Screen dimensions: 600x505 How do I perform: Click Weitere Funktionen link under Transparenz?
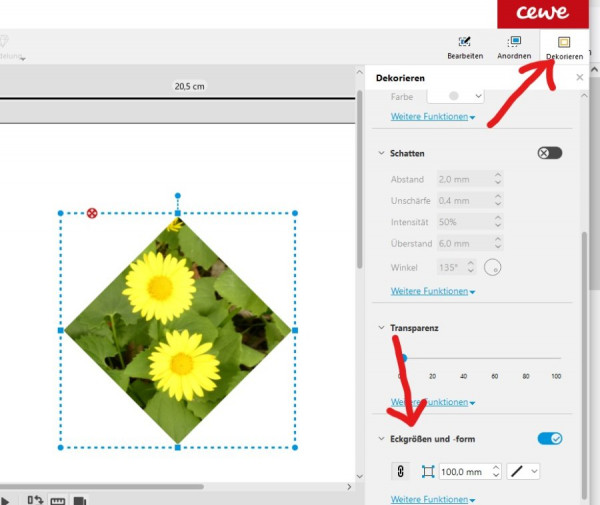tap(433, 402)
